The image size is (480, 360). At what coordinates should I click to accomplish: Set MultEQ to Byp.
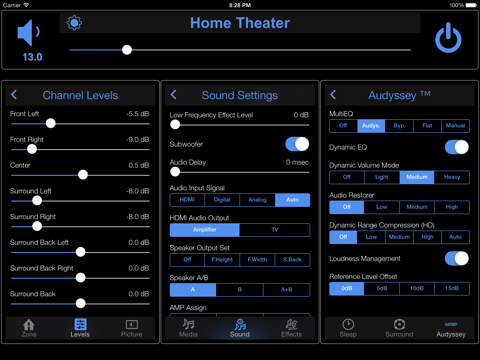coord(399,126)
